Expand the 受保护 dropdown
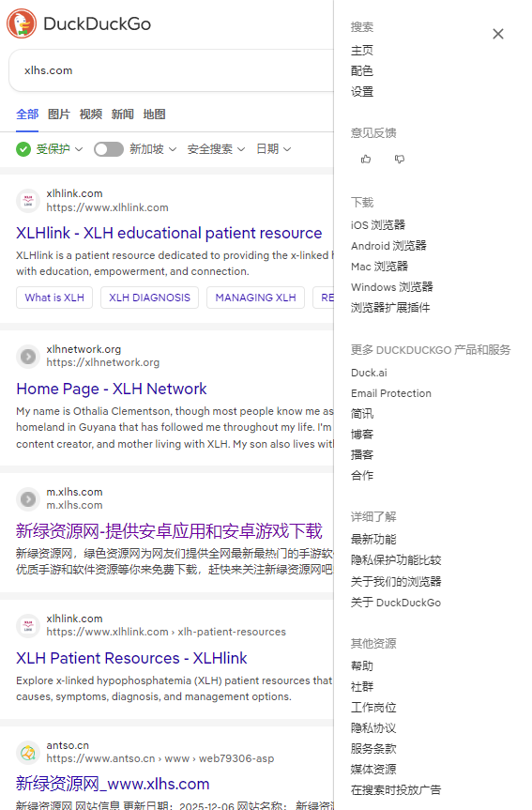This screenshot has height=810, width=532. point(59,149)
